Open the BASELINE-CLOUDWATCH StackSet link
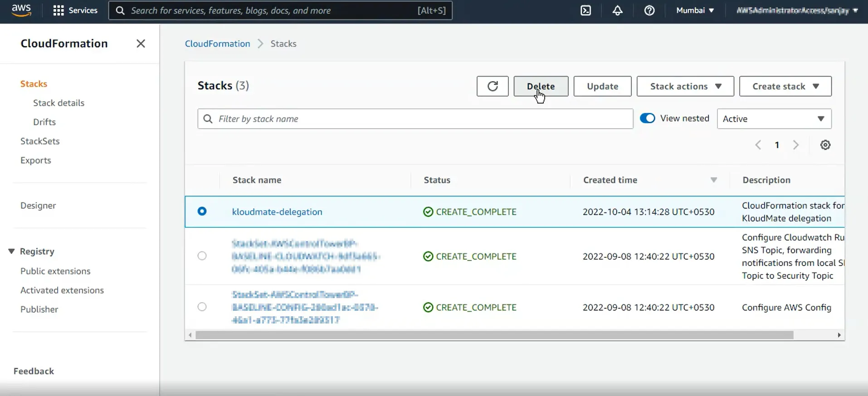 [305, 256]
